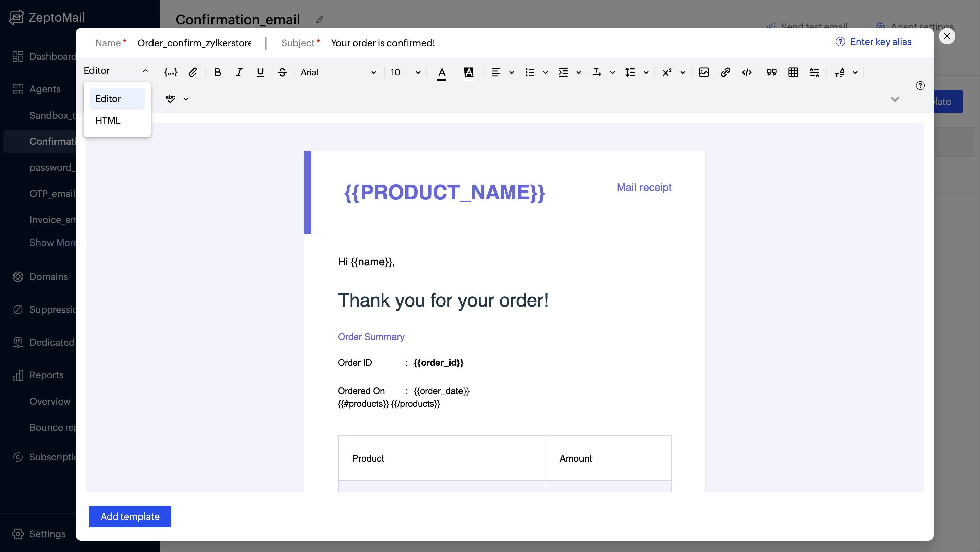Click the Add template button

[129, 516]
